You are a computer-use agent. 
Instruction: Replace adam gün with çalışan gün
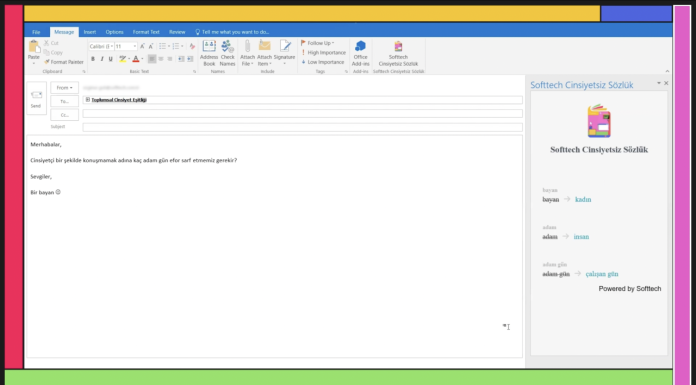tap(602, 274)
